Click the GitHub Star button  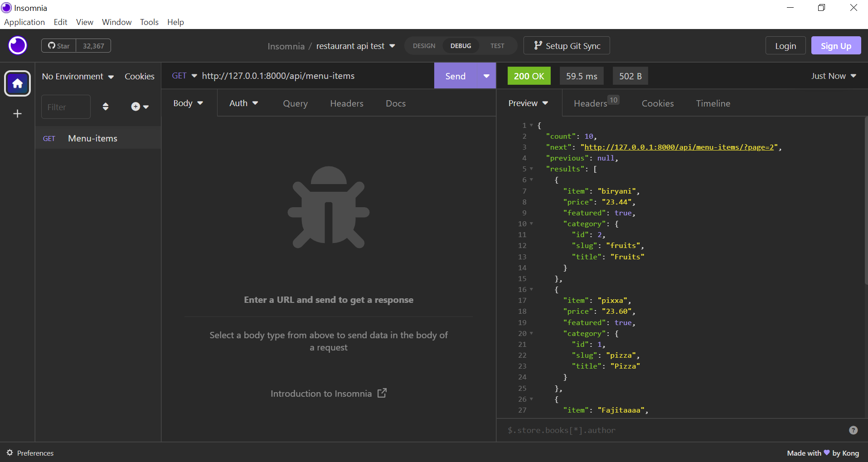pyautogui.click(x=59, y=46)
